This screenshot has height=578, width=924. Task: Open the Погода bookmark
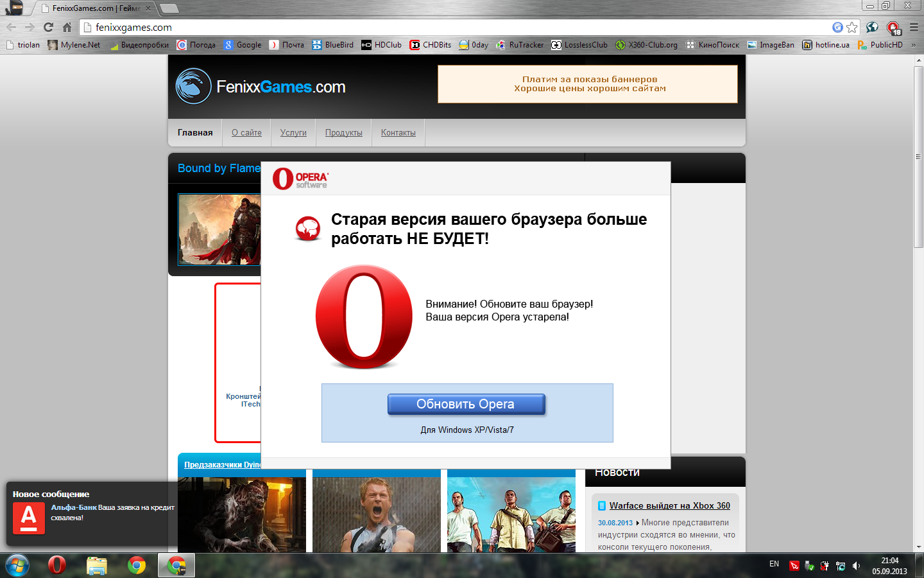196,45
